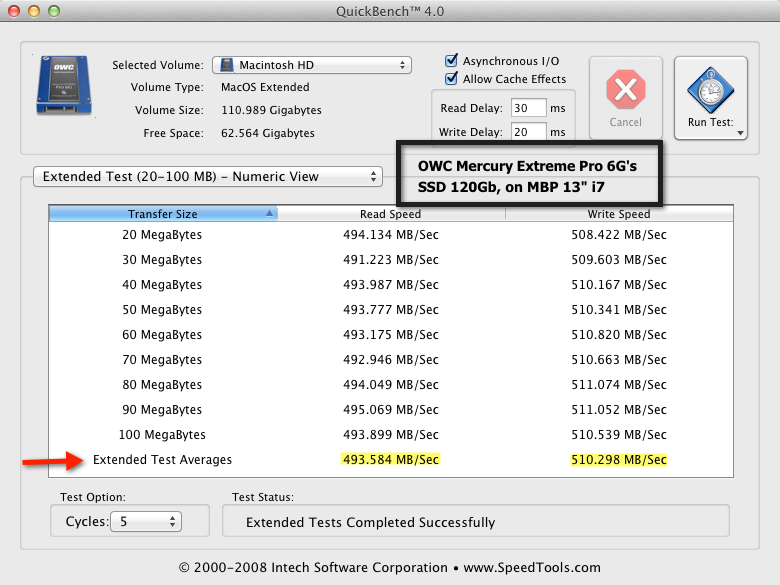The image size is (780, 585).
Task: Click write speed 510.167 MB/Sec
Action: (619, 285)
